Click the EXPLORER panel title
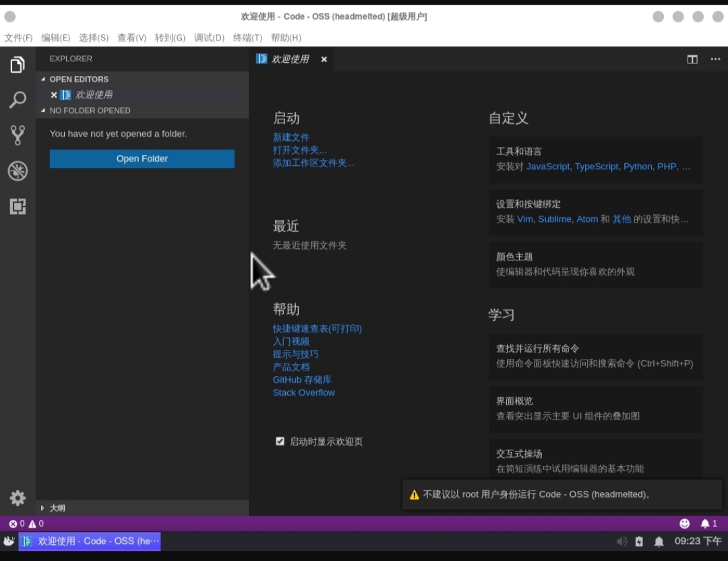The height and width of the screenshot is (561, 728). coord(71,59)
